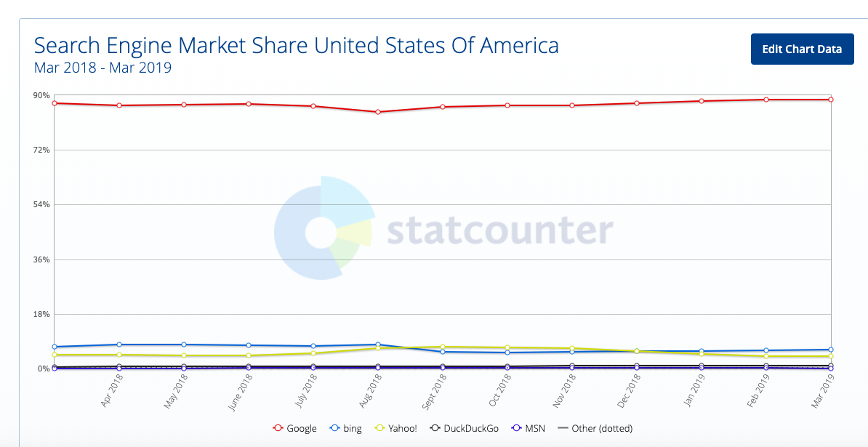Select bing's Apr 2018 data point
868x447 pixels.
coord(118,344)
